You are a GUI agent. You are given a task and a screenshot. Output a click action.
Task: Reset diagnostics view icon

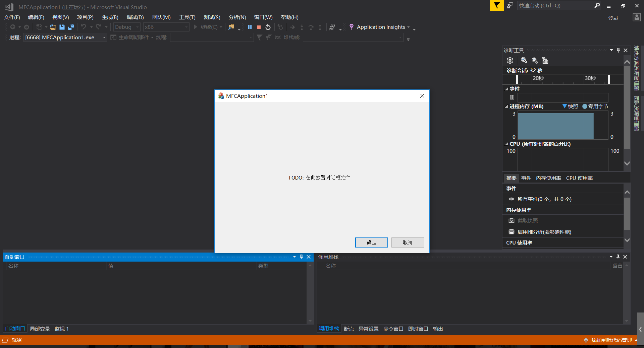(x=545, y=60)
